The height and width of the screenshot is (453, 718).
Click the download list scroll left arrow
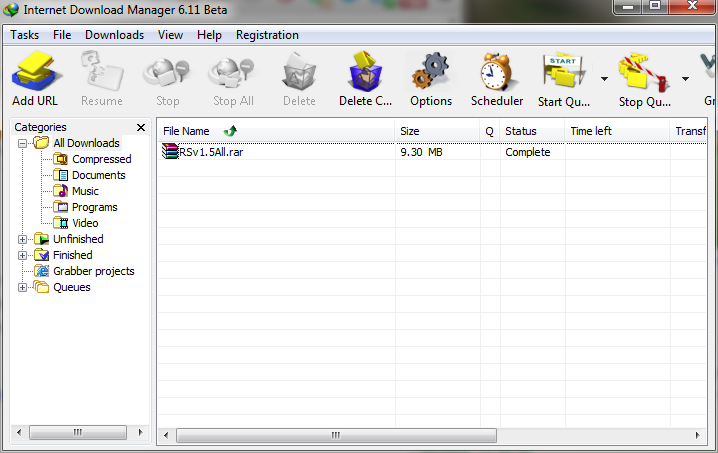pos(166,435)
